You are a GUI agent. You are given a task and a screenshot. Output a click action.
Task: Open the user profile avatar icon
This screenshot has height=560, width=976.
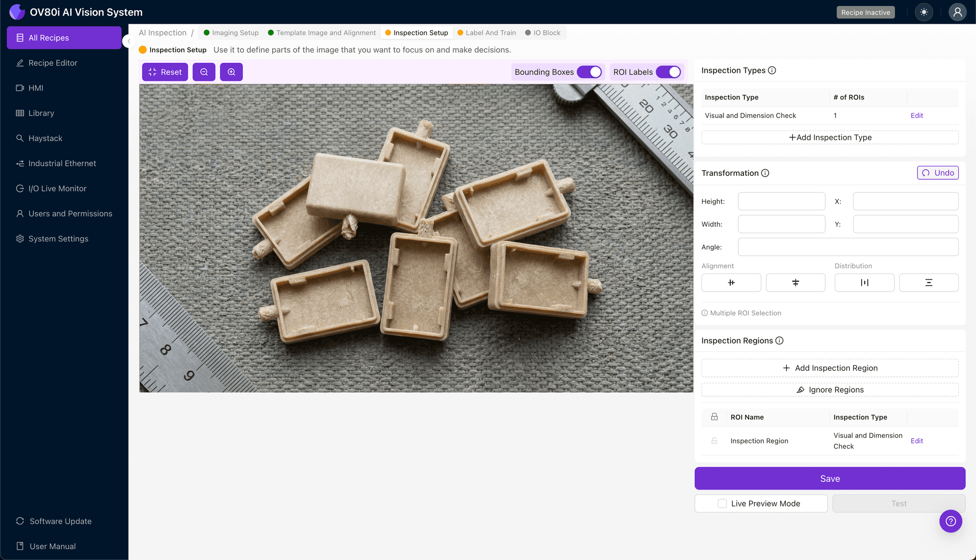957,12
